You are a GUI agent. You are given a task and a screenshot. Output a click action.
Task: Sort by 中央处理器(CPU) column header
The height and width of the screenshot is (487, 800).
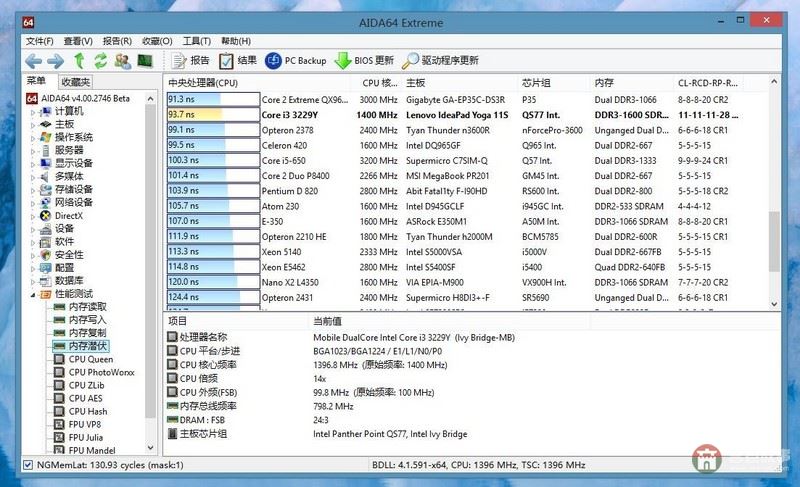258,83
